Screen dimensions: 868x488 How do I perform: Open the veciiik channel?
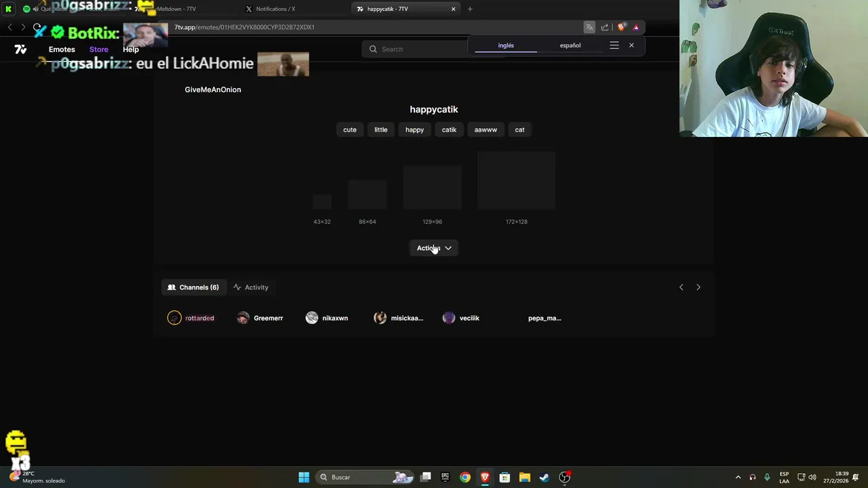coord(462,318)
